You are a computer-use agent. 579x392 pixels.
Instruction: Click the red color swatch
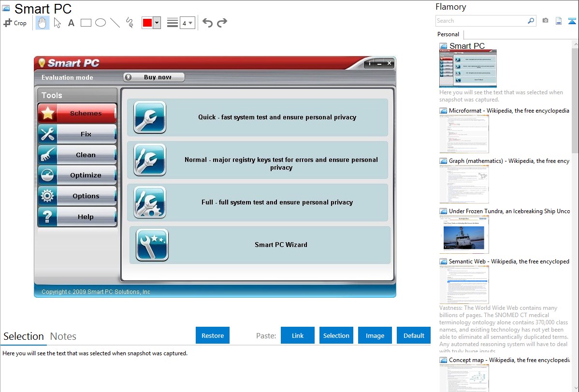(x=147, y=23)
